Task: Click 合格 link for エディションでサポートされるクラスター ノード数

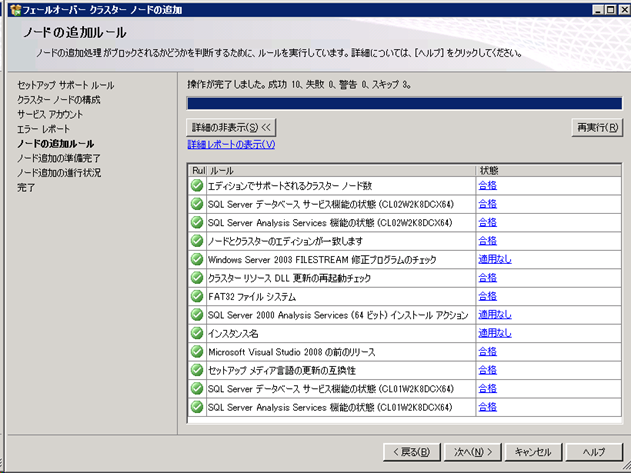Action: click(x=487, y=186)
